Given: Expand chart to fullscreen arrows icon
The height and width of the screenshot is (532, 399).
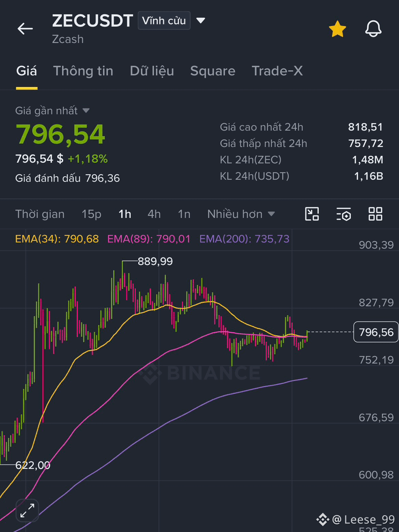Looking at the screenshot, I should click(27, 511).
